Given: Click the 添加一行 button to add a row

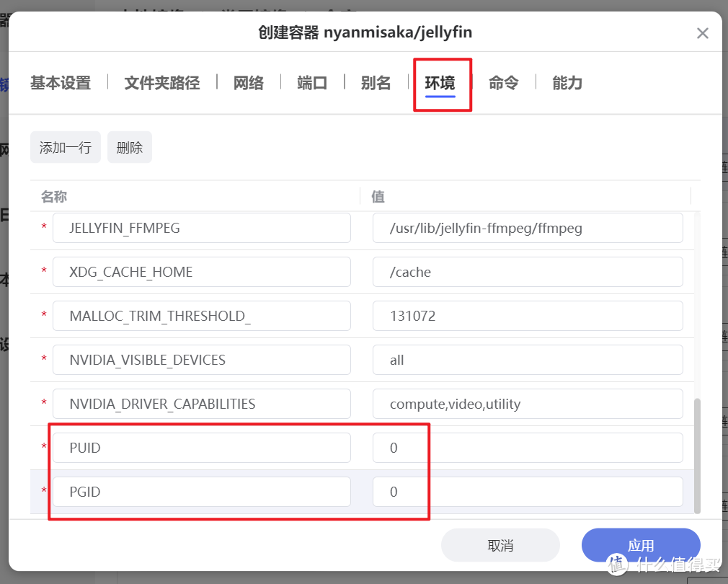Looking at the screenshot, I should [x=66, y=147].
